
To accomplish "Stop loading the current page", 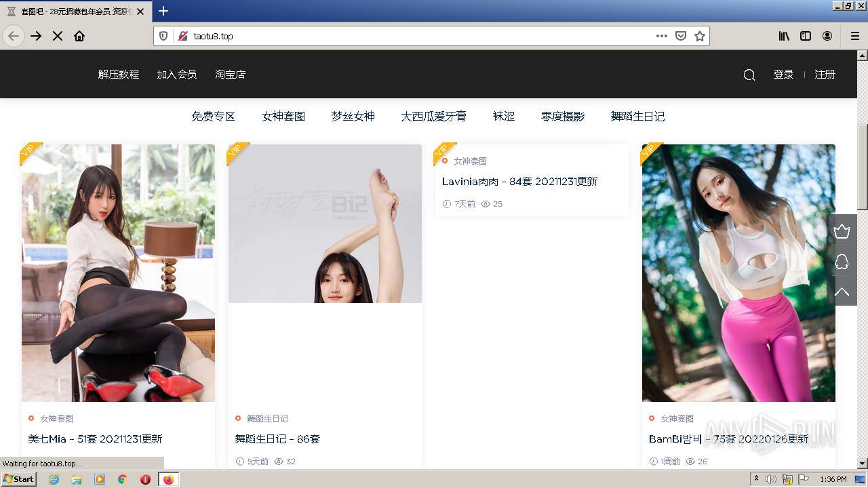I will coord(58,36).
